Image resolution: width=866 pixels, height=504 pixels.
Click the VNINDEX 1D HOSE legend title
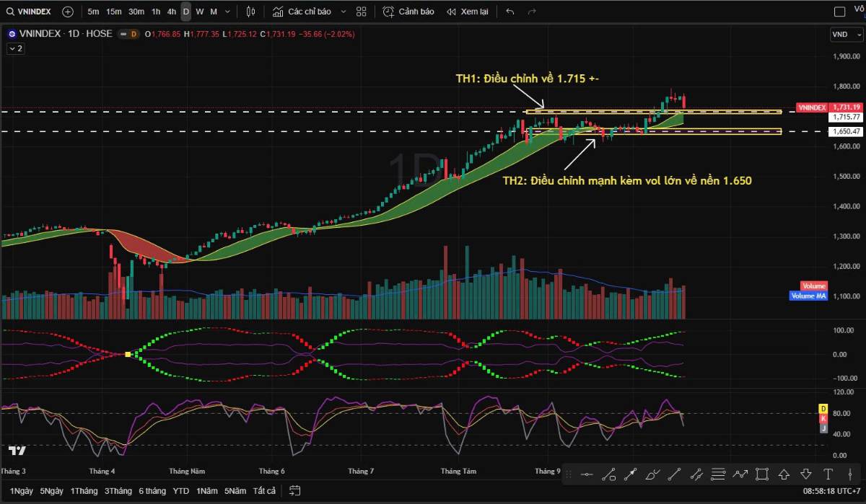tap(64, 34)
